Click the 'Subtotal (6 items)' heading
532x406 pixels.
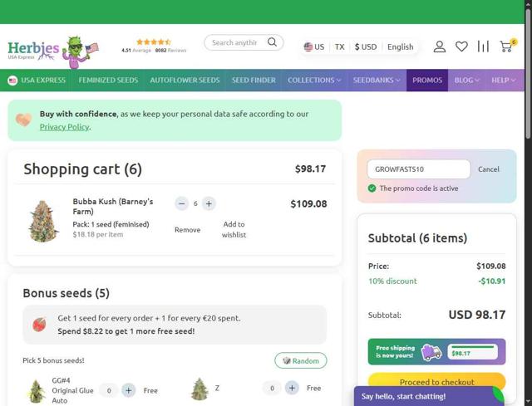(x=417, y=238)
